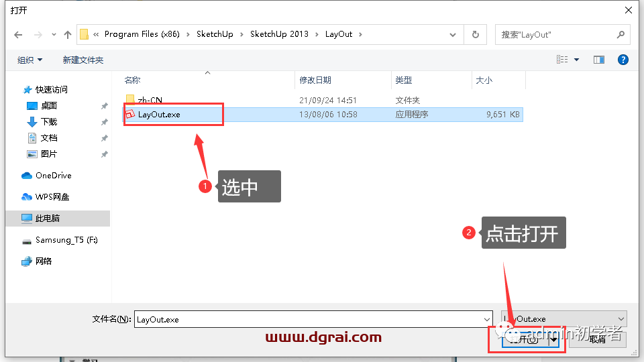Viewport: 644px width, 362px height.
Task: Click the 取消 button
Action: pos(598,339)
